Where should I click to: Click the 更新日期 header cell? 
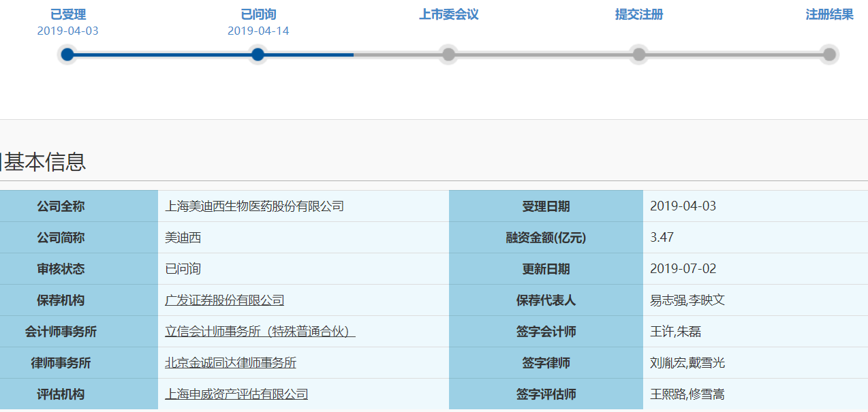click(546, 269)
